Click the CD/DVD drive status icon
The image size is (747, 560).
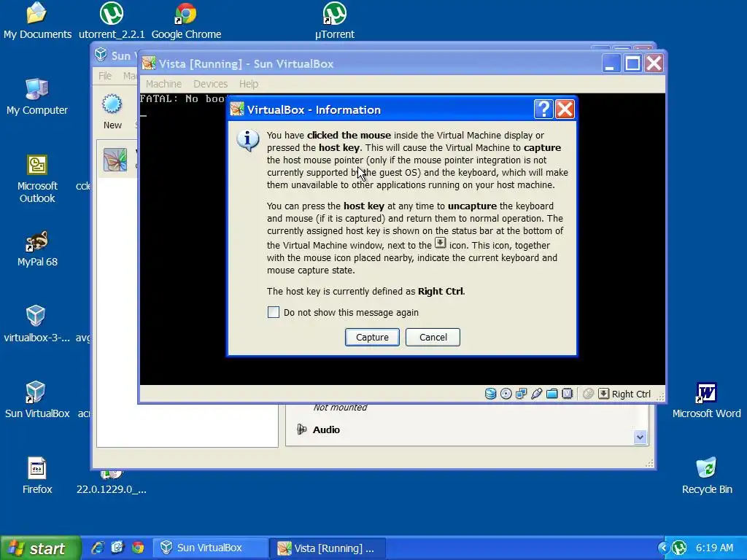[x=506, y=394]
